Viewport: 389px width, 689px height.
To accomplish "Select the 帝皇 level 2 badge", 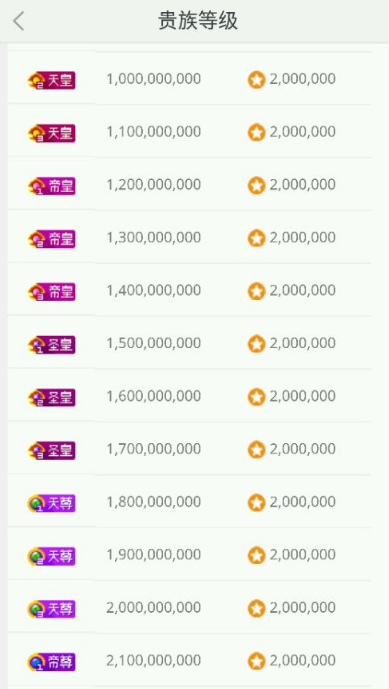I will (52, 239).
